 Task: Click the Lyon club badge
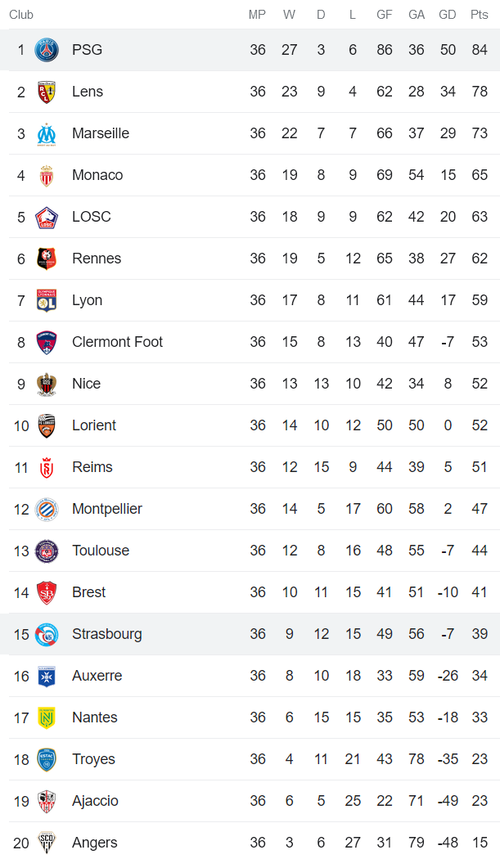pos(47,300)
